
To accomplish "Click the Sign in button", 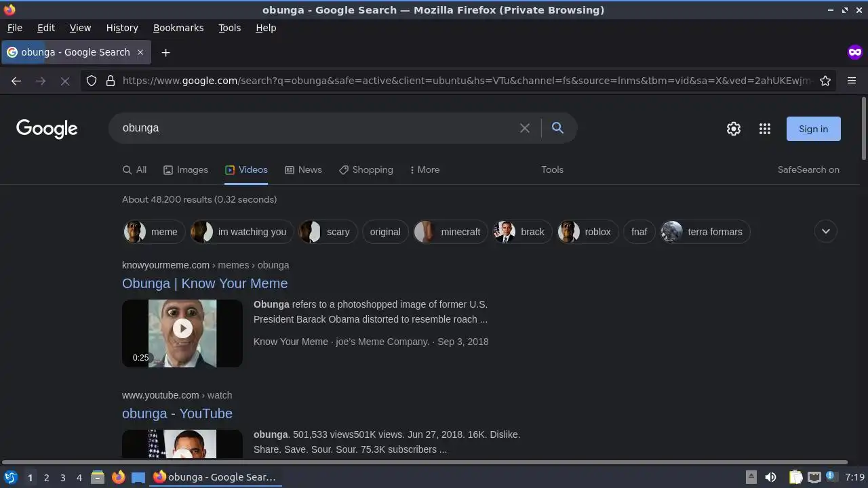I will 813,129.
